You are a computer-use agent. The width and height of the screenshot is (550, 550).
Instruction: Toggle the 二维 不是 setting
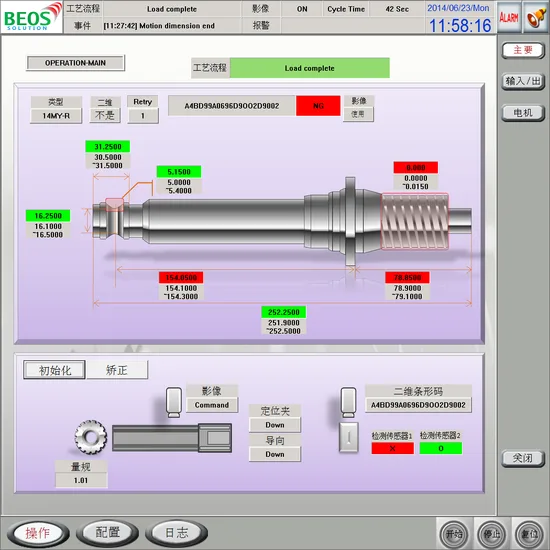click(105, 115)
